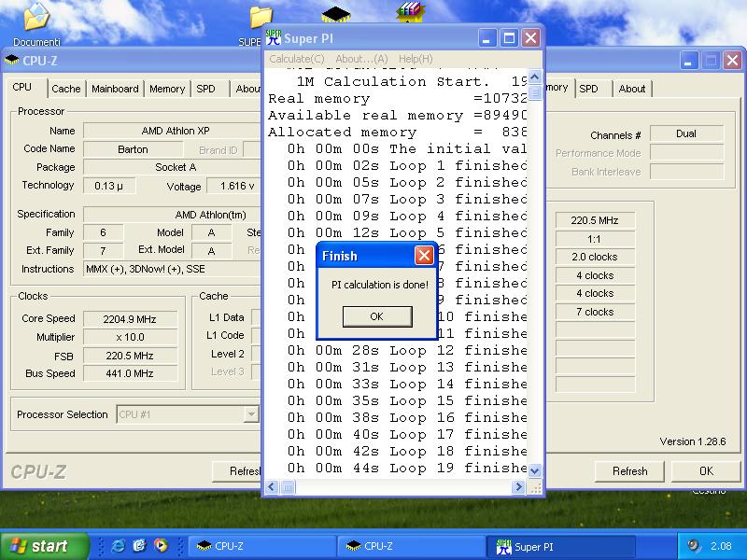Click the 7 clocks memory timing field
Screen dimensions: 747x560
tap(595, 312)
